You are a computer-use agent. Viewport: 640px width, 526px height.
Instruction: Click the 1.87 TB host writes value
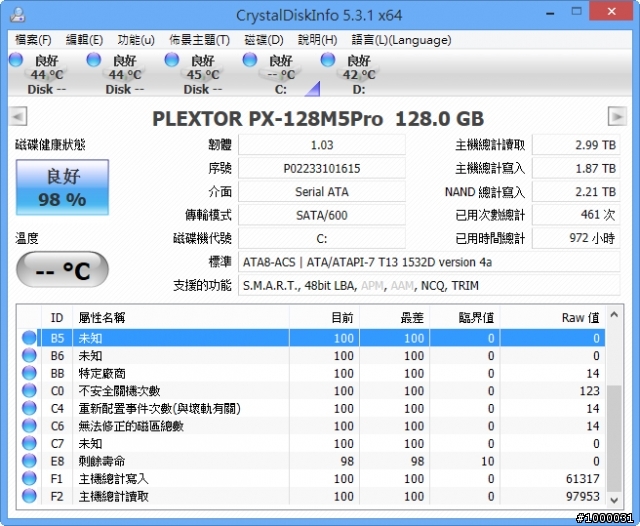click(x=576, y=168)
